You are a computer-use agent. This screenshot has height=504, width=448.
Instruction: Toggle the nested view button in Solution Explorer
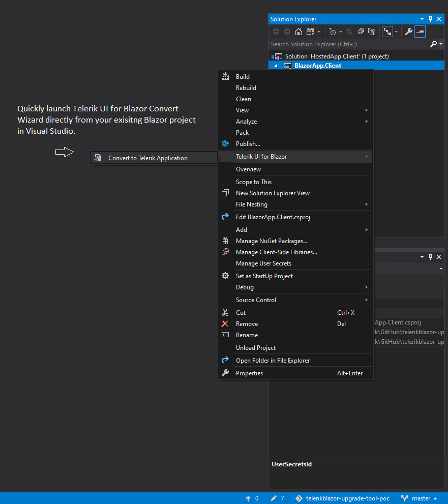[x=387, y=32]
